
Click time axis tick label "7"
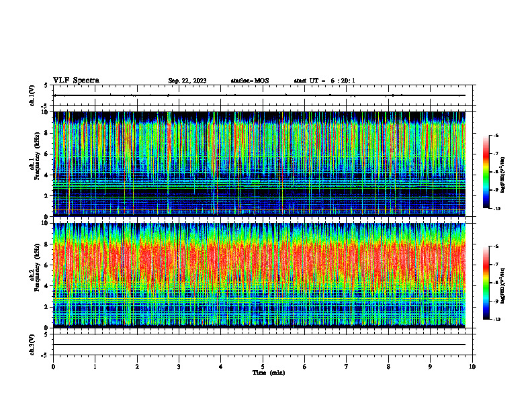(347, 367)
